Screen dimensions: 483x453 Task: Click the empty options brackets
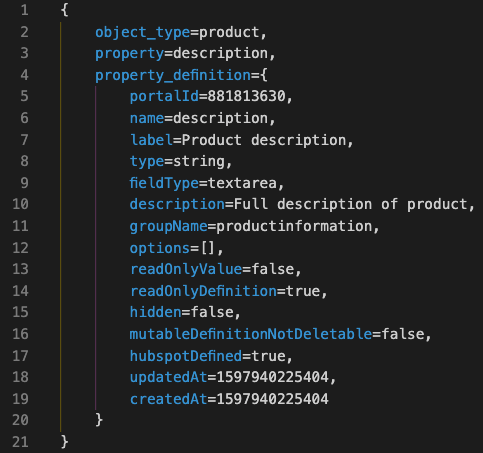click(x=207, y=248)
